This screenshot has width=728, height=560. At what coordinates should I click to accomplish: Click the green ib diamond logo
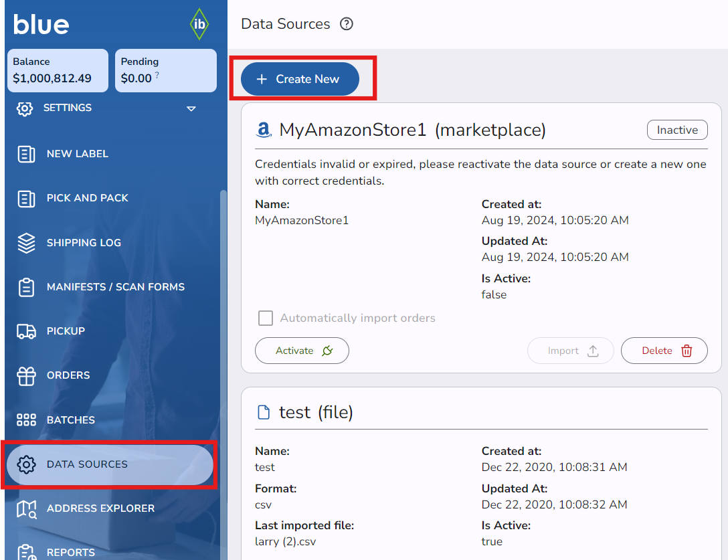[x=199, y=24]
